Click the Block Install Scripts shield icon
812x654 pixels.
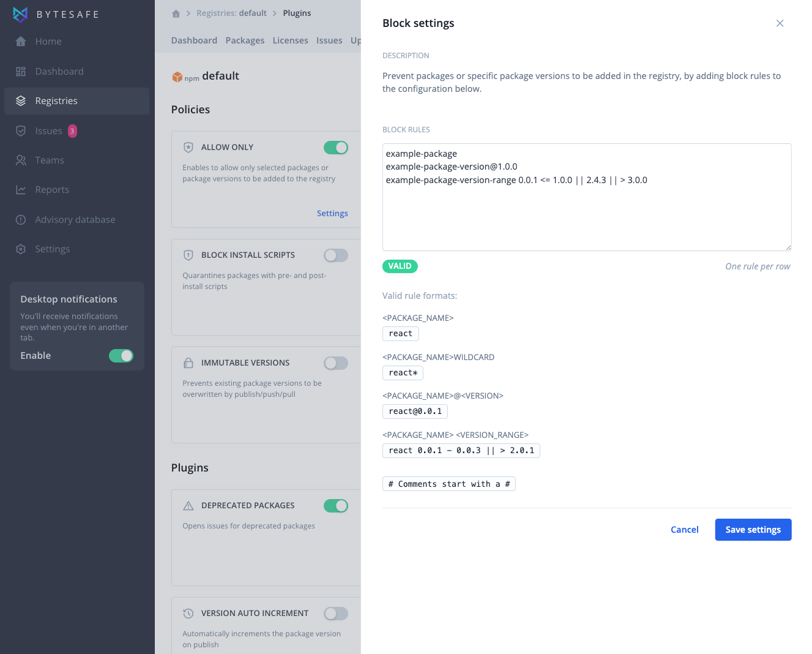[188, 255]
